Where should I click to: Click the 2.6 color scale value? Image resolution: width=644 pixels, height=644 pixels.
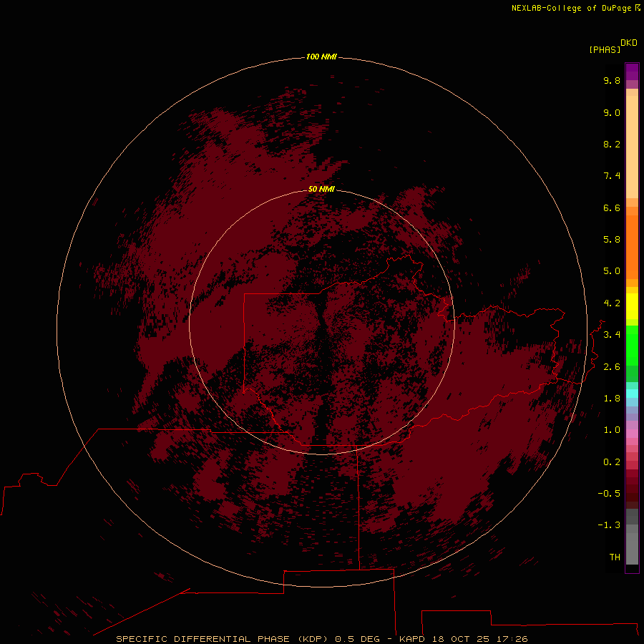[612, 367]
